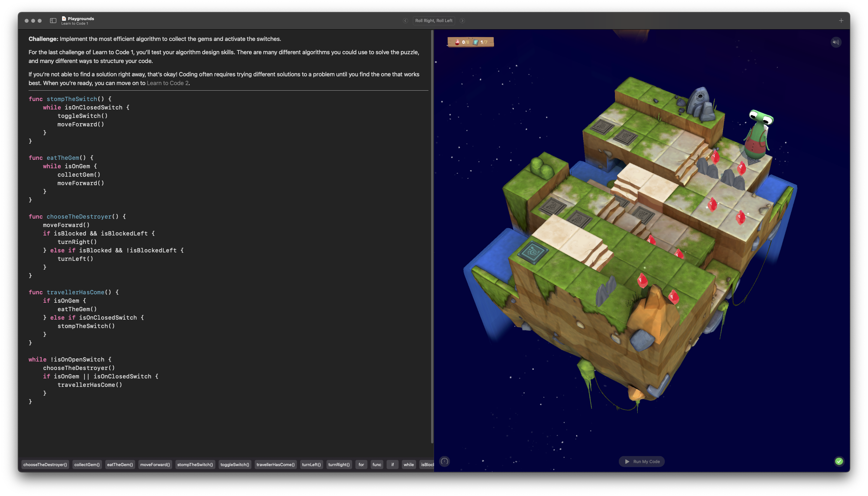
Task: Click the bold Challenge: label
Action: (x=43, y=39)
